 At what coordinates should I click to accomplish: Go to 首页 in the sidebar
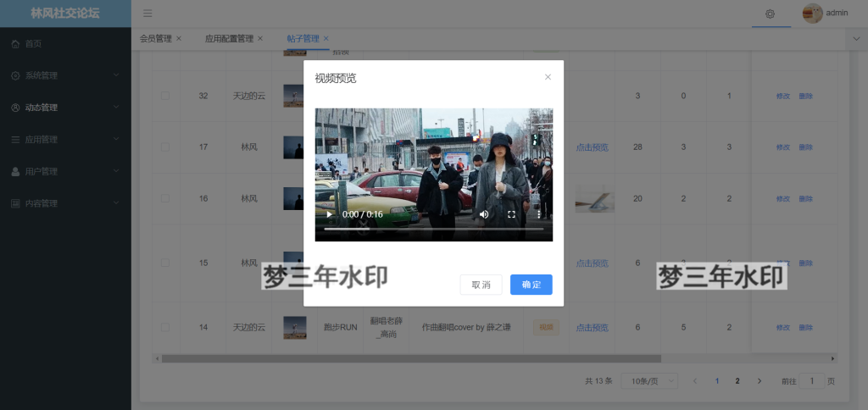pos(33,43)
